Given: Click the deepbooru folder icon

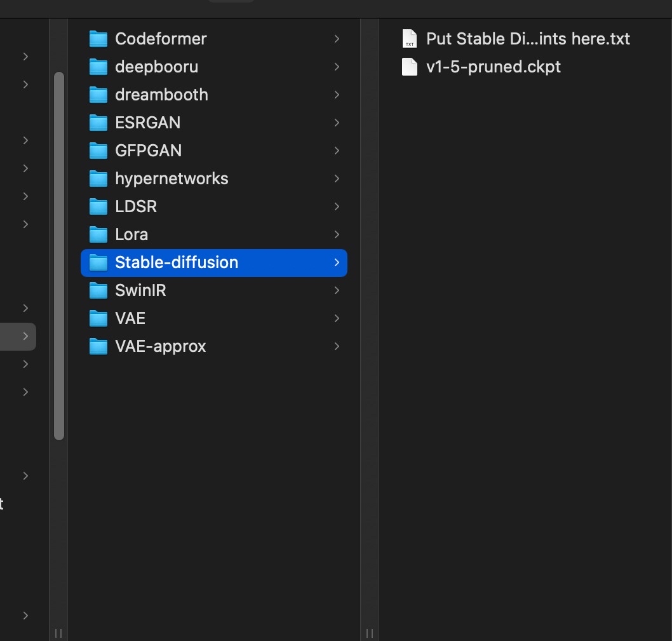Looking at the screenshot, I should click(x=98, y=67).
